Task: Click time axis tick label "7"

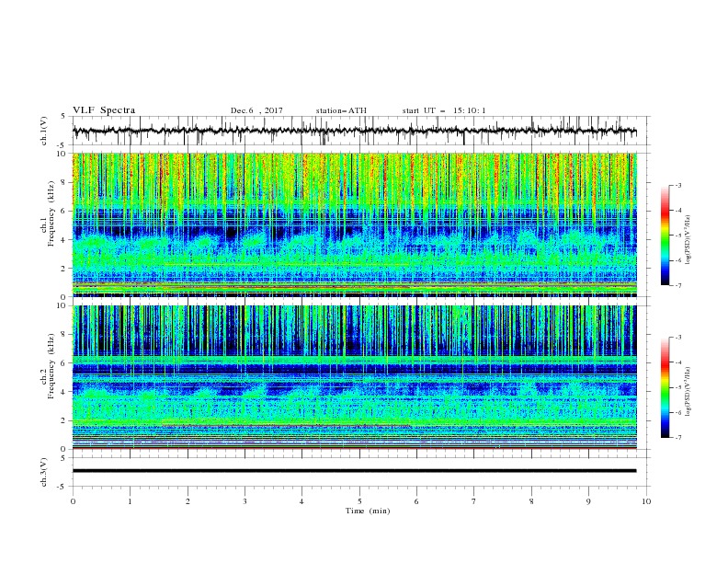Action: (x=474, y=501)
